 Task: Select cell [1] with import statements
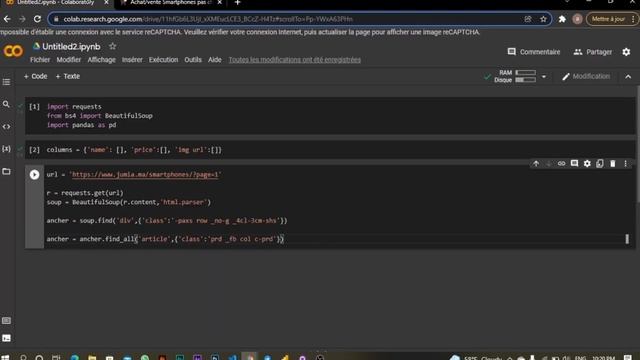[330, 116]
